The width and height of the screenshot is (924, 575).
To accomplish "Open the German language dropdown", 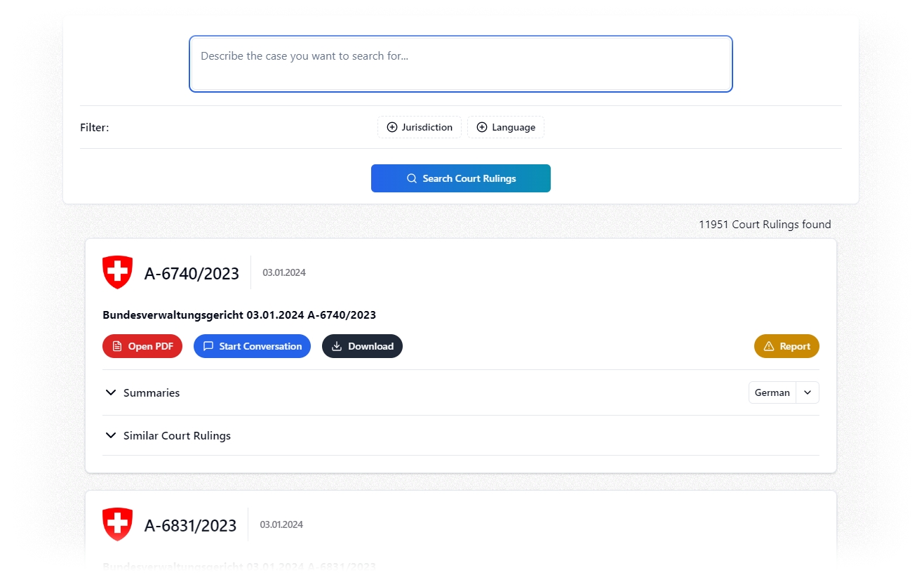I will 784,392.
